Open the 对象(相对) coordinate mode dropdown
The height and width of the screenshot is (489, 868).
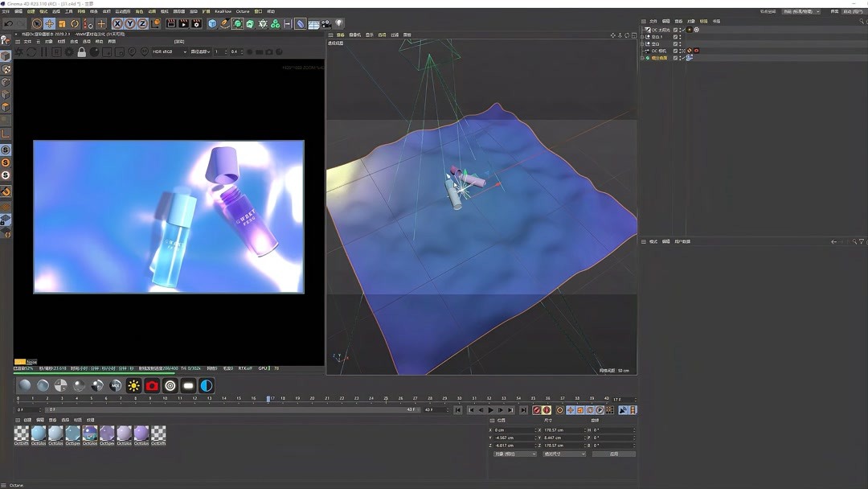(x=514, y=454)
